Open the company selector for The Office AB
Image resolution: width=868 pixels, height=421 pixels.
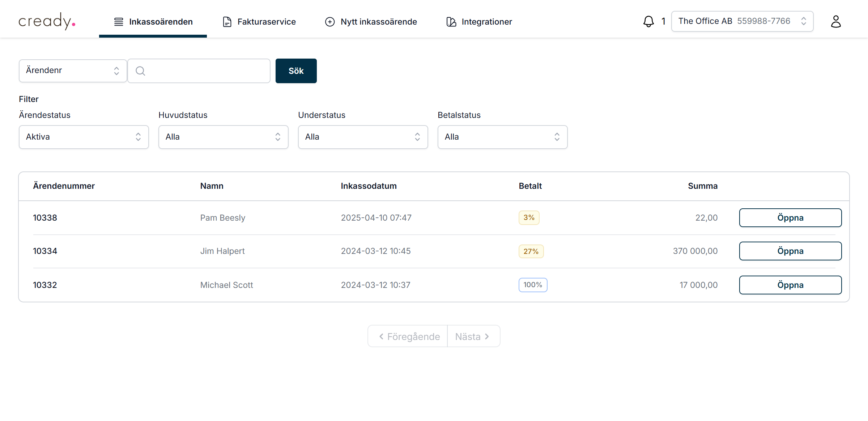click(x=742, y=21)
